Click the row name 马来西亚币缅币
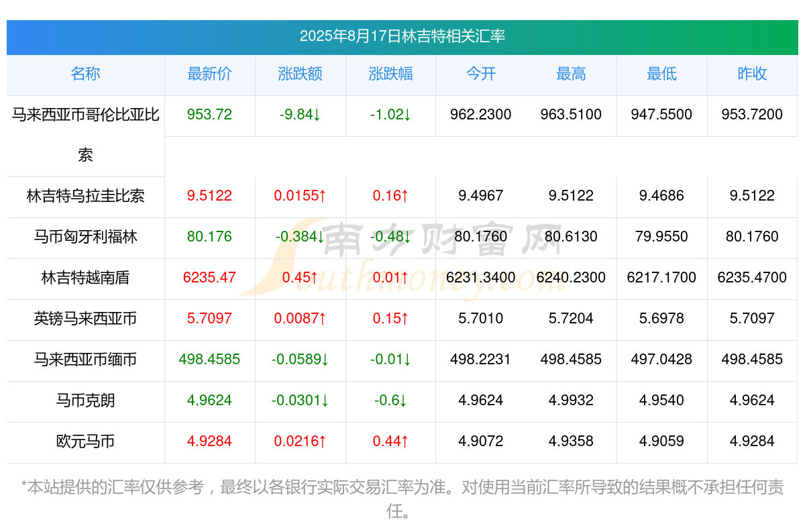Image resolution: width=805 pixels, height=532 pixels. [x=85, y=360]
